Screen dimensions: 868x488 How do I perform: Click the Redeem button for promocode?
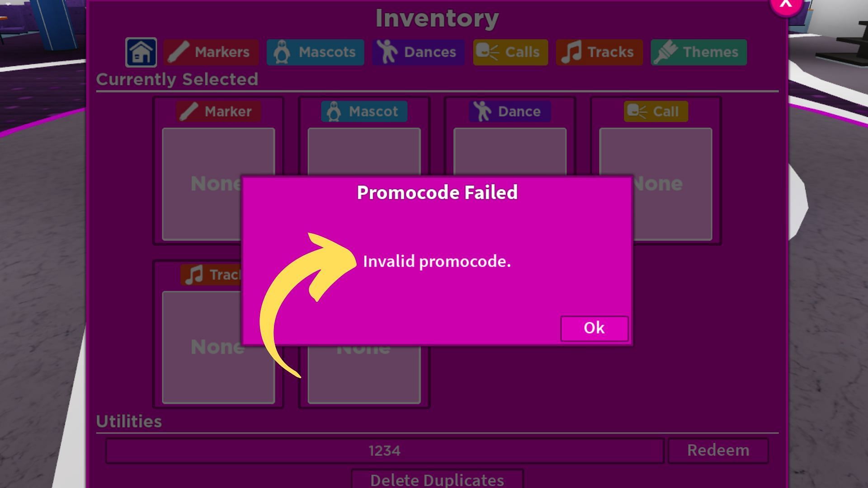point(718,450)
